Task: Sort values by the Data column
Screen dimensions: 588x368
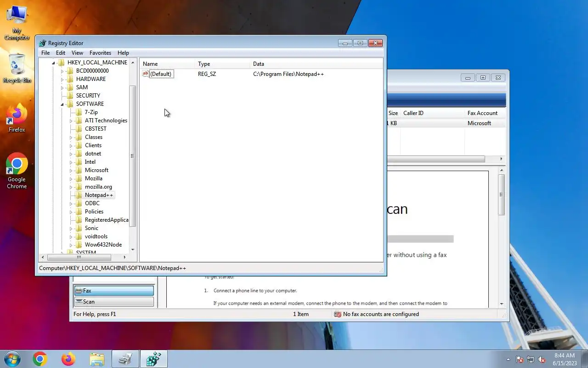Action: pyautogui.click(x=317, y=64)
